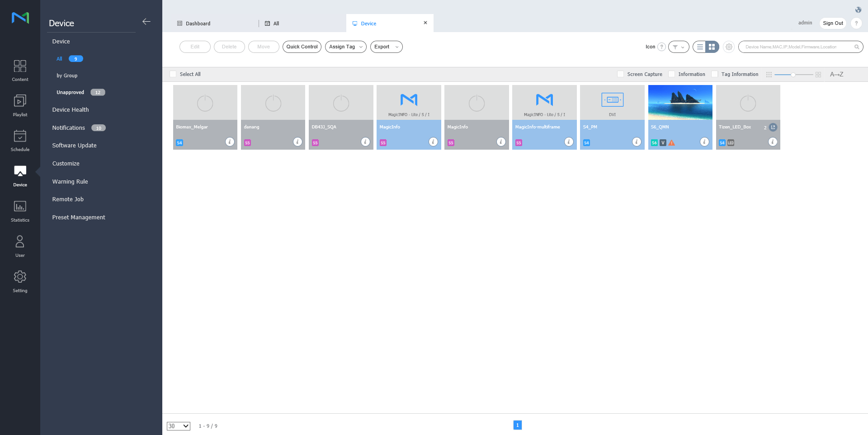Click the small grid size icon
Screen dimensions: 868x435
tap(769, 75)
